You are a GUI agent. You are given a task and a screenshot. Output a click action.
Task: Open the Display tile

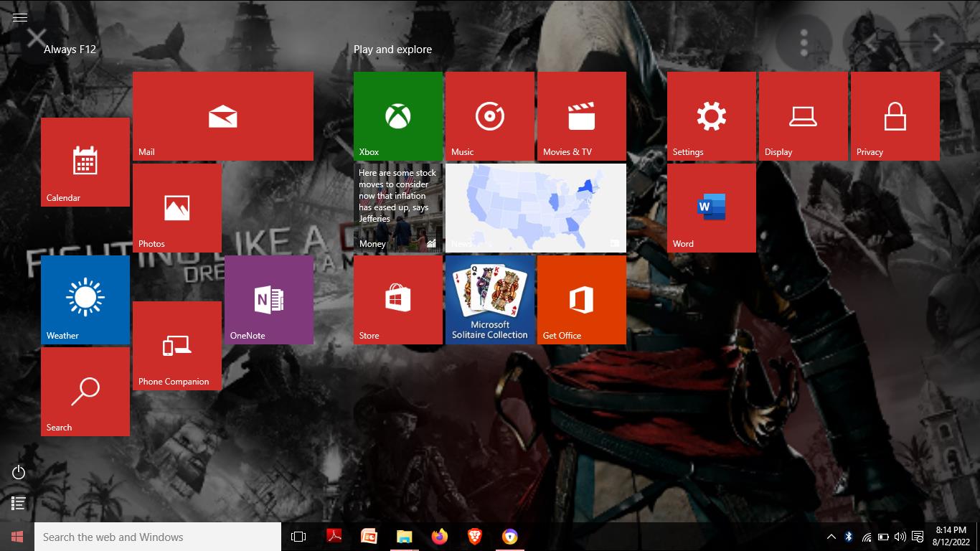point(804,116)
